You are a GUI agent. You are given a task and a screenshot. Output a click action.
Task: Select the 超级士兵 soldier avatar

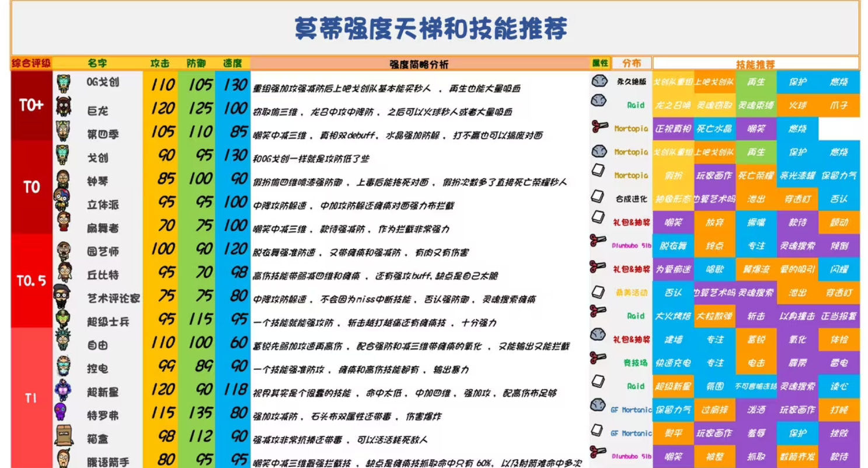pos(64,320)
